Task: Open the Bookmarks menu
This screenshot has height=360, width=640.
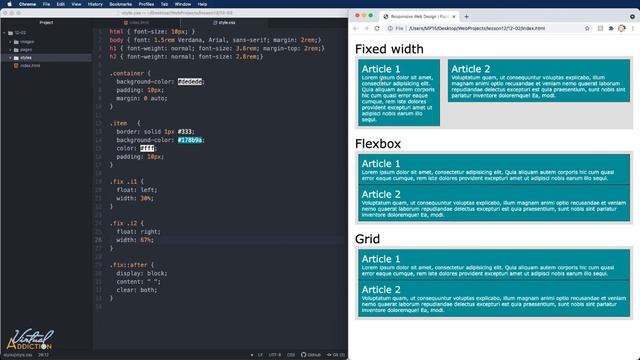Action: pyautogui.click(x=120, y=4)
